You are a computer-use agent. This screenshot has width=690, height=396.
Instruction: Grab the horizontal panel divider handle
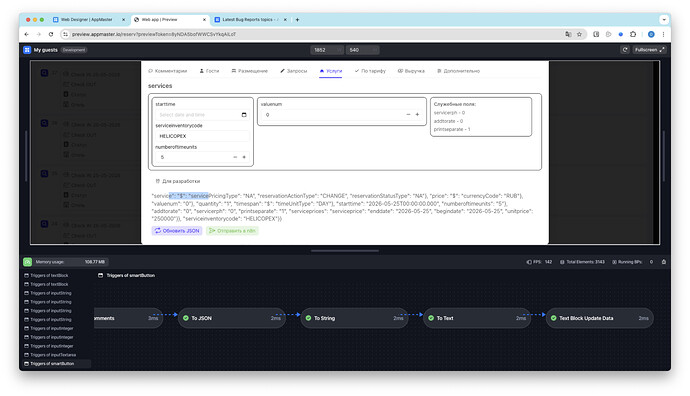pyautogui.click(x=345, y=251)
